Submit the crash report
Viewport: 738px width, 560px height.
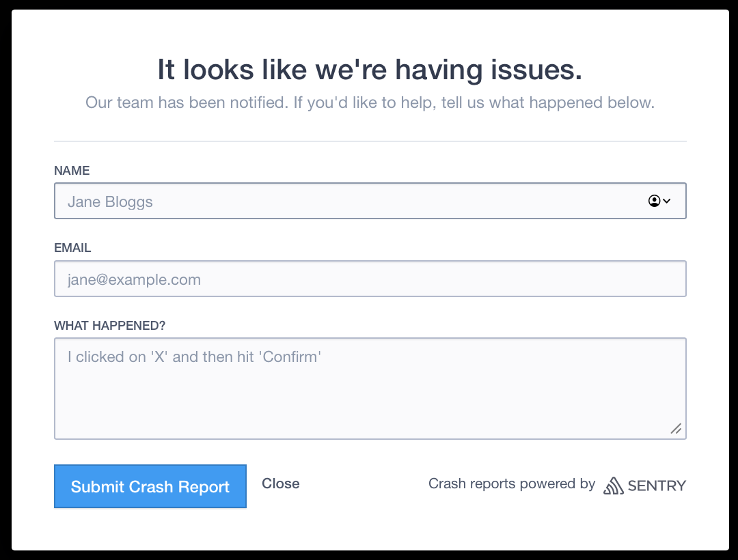tap(150, 487)
